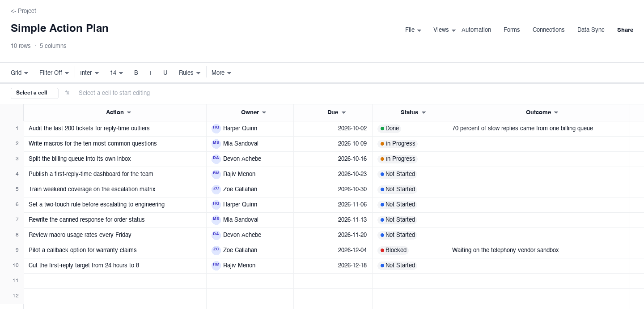Open the Automation menu item
This screenshot has width=644, height=309.
click(x=476, y=30)
